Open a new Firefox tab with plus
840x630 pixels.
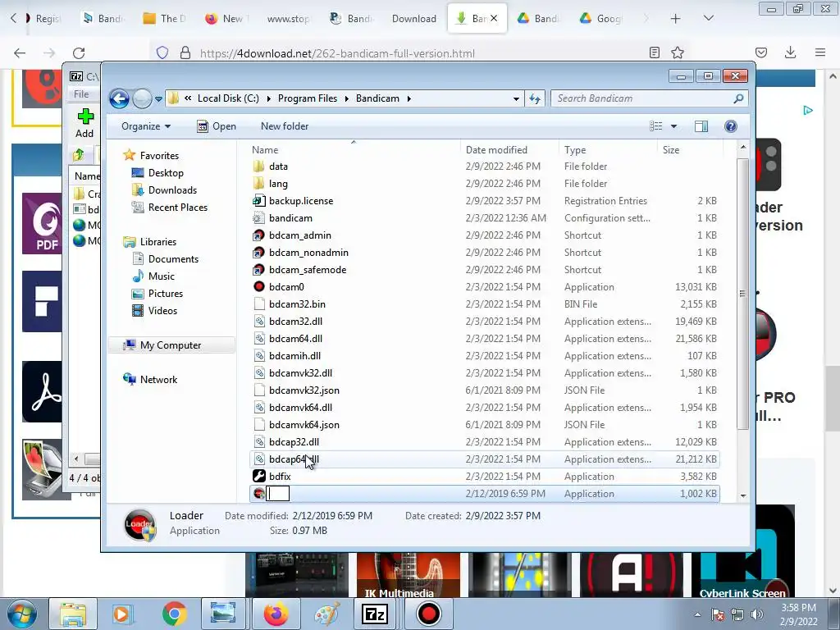pyautogui.click(x=676, y=19)
